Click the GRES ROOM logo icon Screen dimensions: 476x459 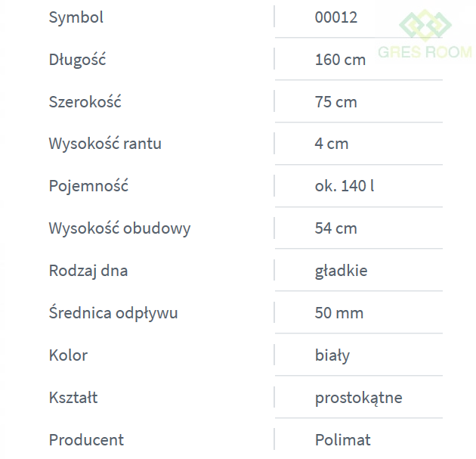point(425,24)
